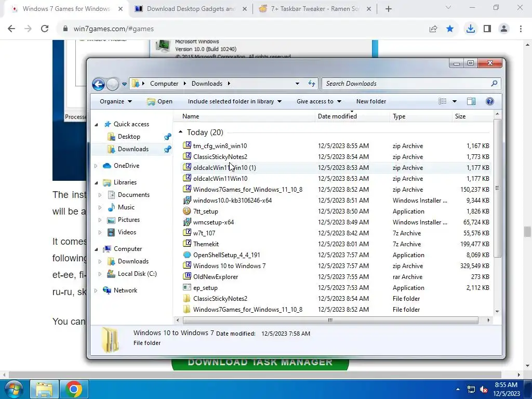Open the Organize menu
This screenshot has width=532, height=399.
(x=116, y=101)
